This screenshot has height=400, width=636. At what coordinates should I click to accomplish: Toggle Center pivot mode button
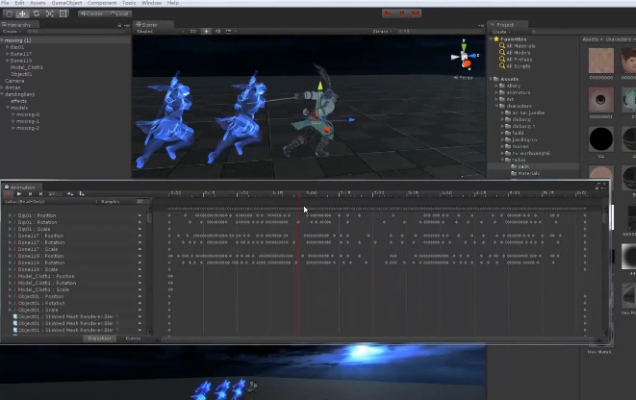click(x=93, y=14)
